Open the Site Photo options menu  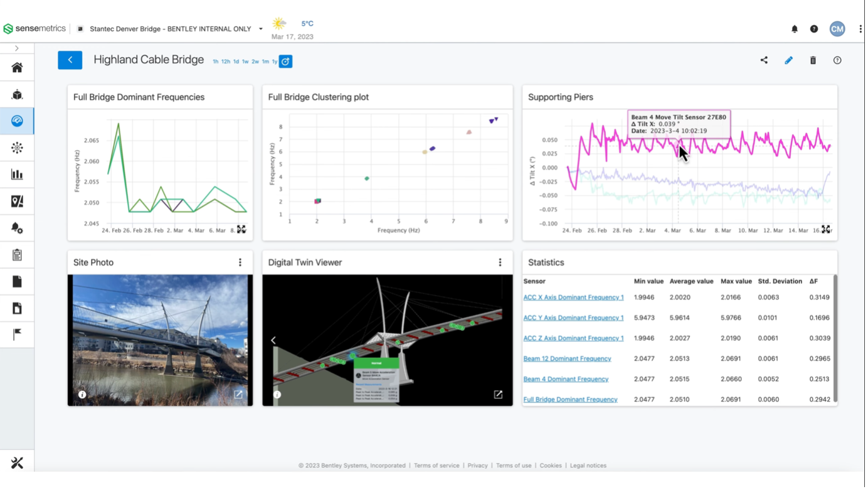[240, 262]
